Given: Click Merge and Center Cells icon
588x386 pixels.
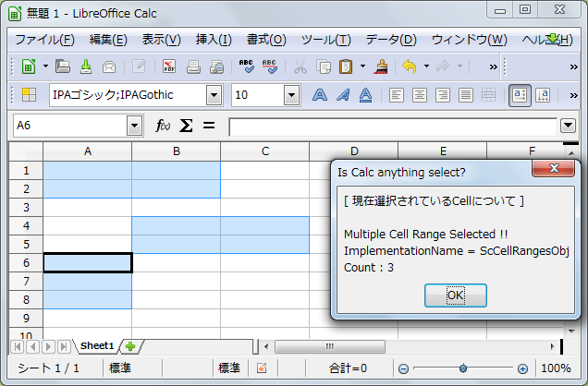Looking at the screenshot, I should pyautogui.click(x=489, y=95).
